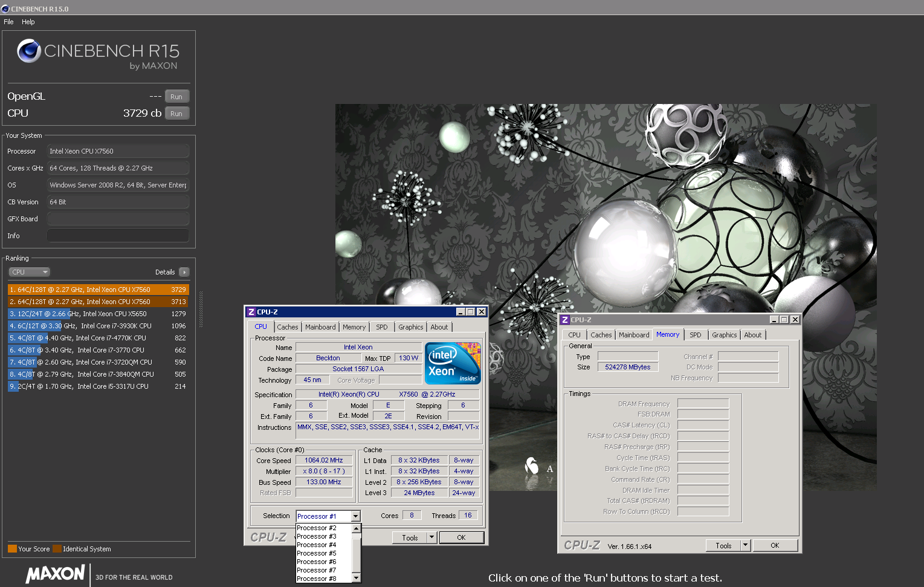Screen dimensions: 924x587
Task: Choose Processor #2 from the list
Action: pos(324,528)
